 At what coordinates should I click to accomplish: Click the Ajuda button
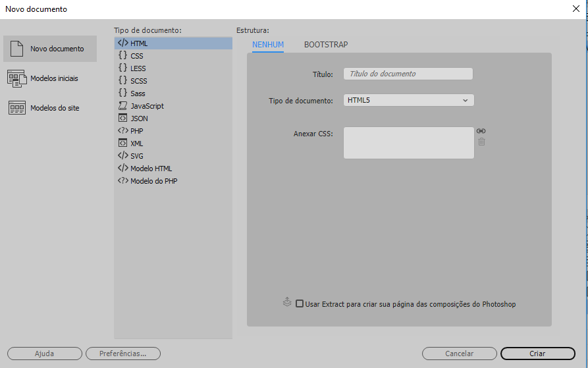click(45, 354)
